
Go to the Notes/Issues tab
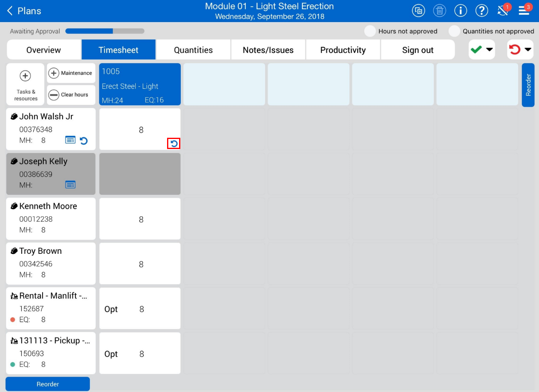268,50
